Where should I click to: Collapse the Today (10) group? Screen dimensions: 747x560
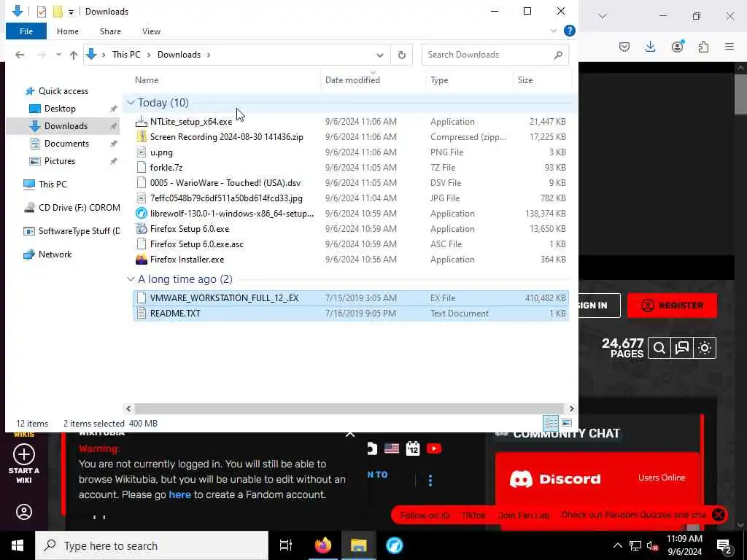coord(131,103)
